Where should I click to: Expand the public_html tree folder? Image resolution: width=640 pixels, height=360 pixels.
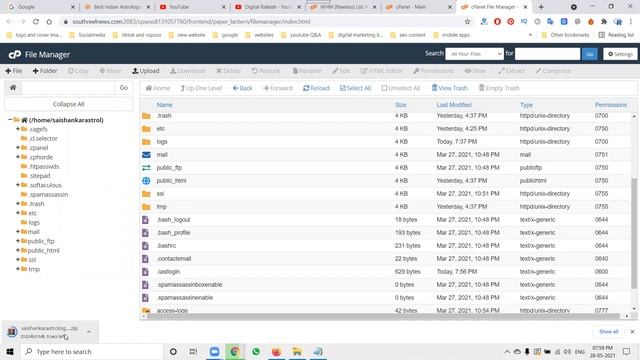click(18, 250)
